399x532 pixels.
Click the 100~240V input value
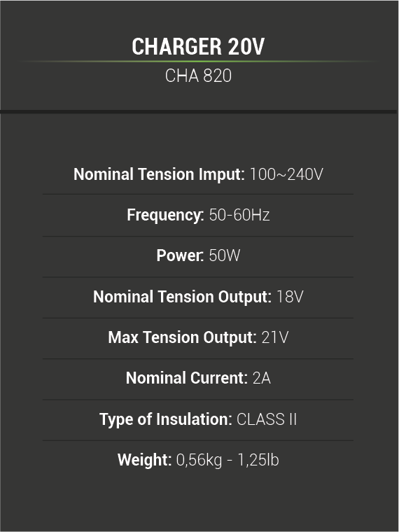[286, 174]
